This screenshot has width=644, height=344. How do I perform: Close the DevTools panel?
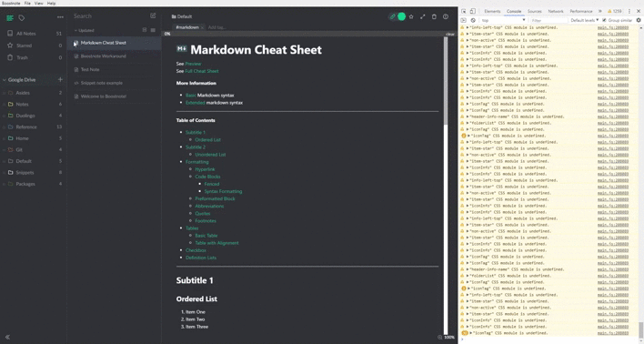coord(639,11)
